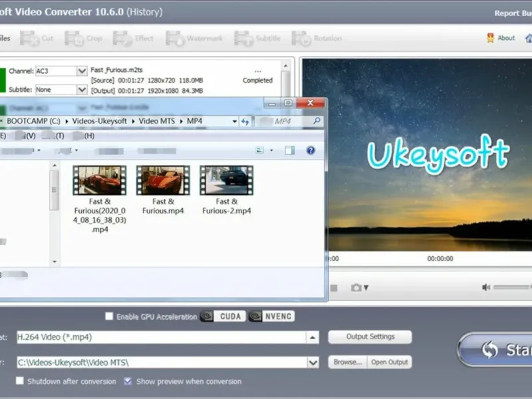Image resolution: width=532 pixels, height=399 pixels.
Task: Uncheck Show preview when conversion
Action: pyautogui.click(x=128, y=381)
